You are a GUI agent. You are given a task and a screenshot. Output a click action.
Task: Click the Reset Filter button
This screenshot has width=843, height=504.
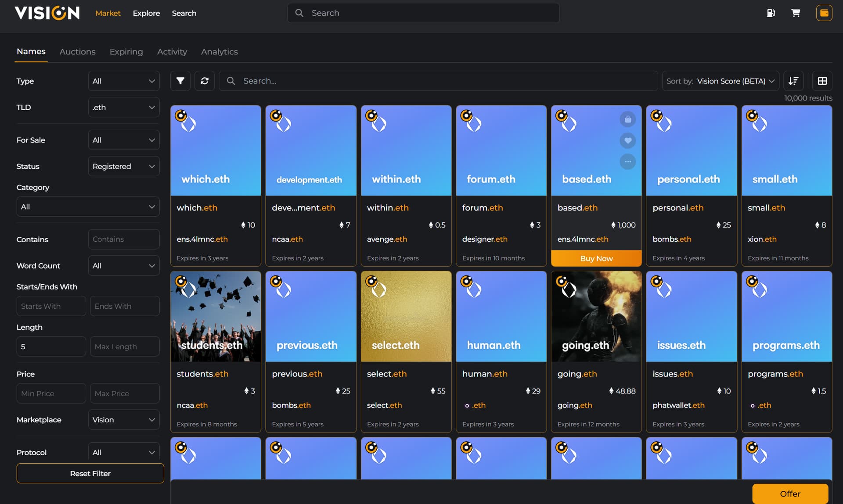click(90, 473)
